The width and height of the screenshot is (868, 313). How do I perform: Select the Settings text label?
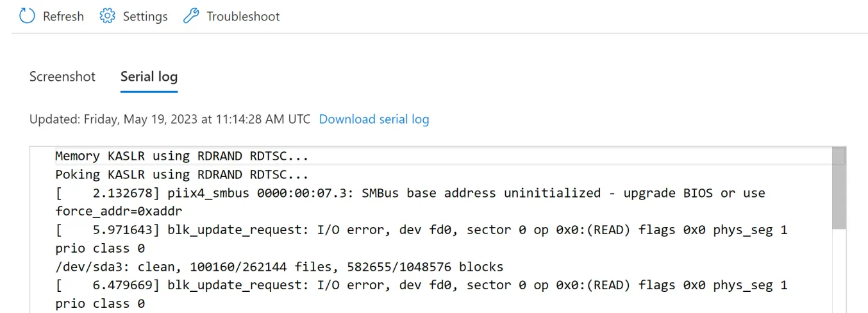point(145,17)
